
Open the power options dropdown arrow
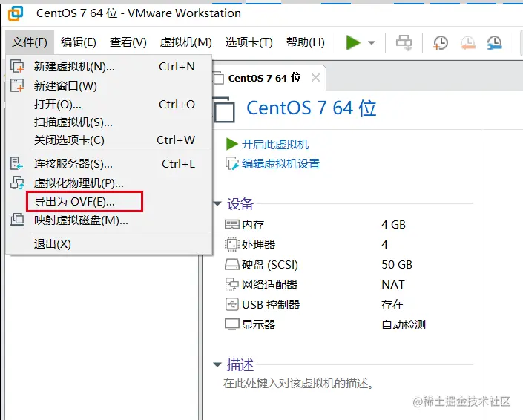(x=372, y=43)
